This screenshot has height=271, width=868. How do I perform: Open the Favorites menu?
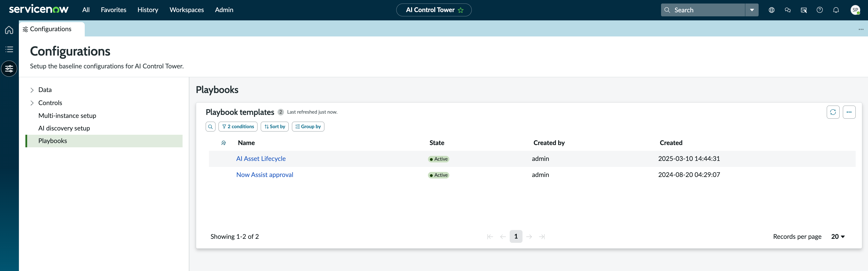pyautogui.click(x=114, y=10)
